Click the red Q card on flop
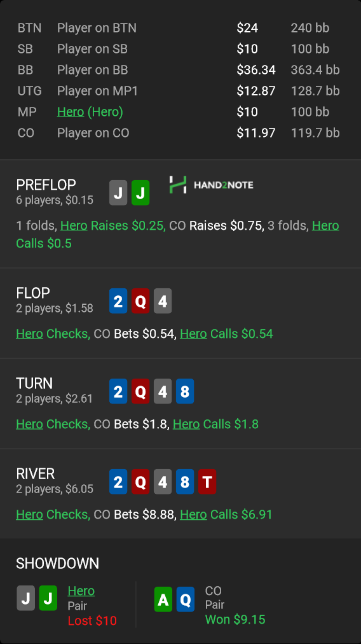Screen dimensions: 361x644 (x=140, y=301)
